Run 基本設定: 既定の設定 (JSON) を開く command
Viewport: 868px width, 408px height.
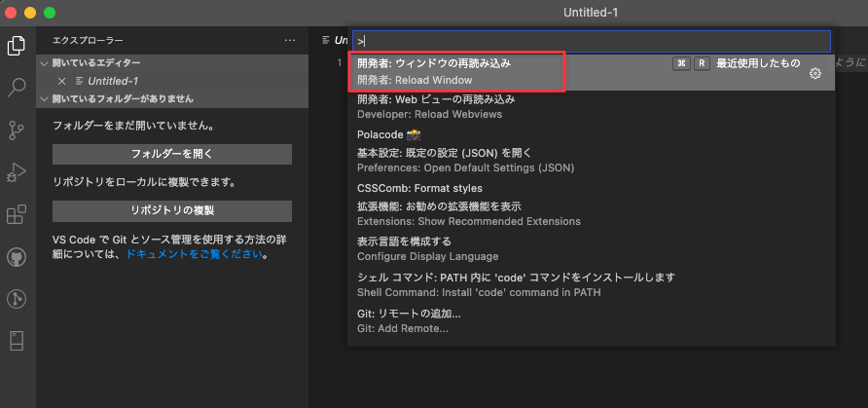coord(592,160)
